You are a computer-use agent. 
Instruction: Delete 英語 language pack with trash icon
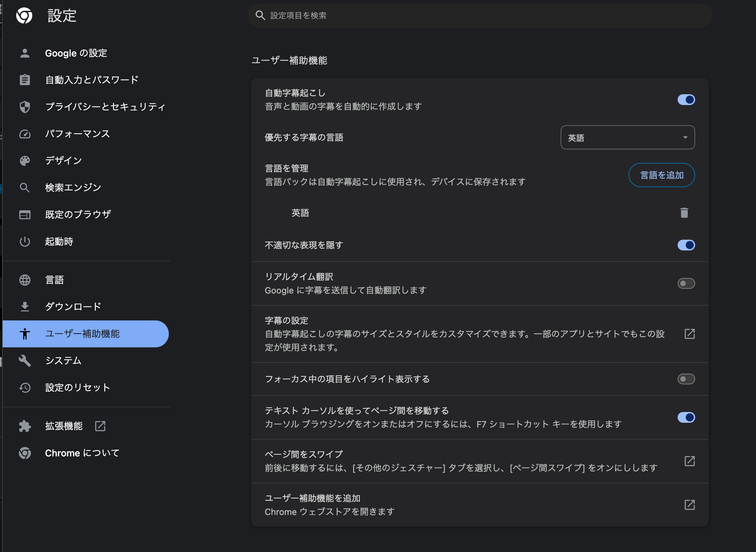[x=684, y=213]
